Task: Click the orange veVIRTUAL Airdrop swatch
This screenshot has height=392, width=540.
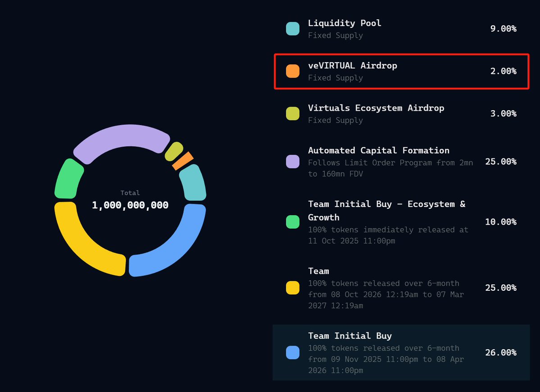Action: click(293, 71)
